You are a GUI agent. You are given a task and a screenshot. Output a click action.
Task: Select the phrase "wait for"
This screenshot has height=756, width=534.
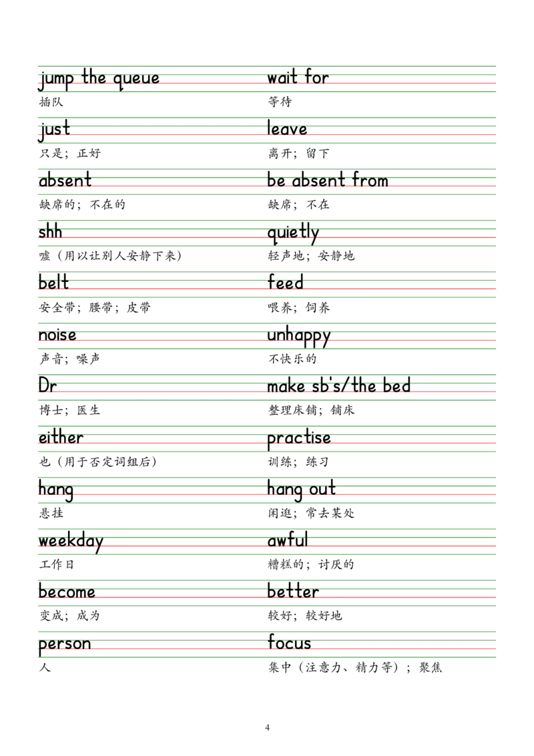click(298, 79)
